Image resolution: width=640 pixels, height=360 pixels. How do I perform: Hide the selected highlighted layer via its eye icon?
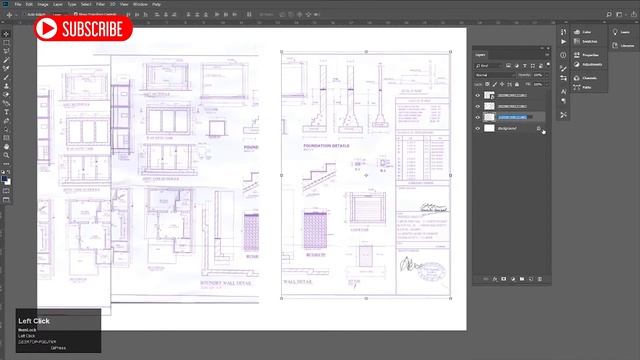click(478, 117)
